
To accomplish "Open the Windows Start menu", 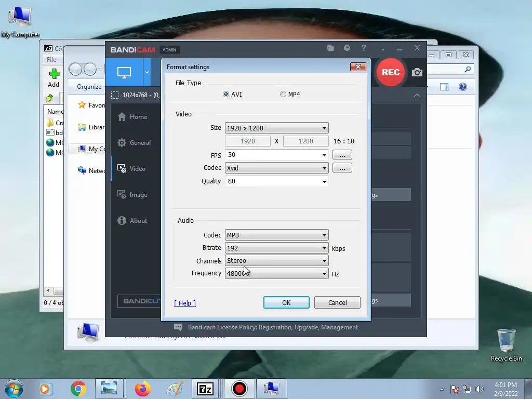I will pos(14,389).
